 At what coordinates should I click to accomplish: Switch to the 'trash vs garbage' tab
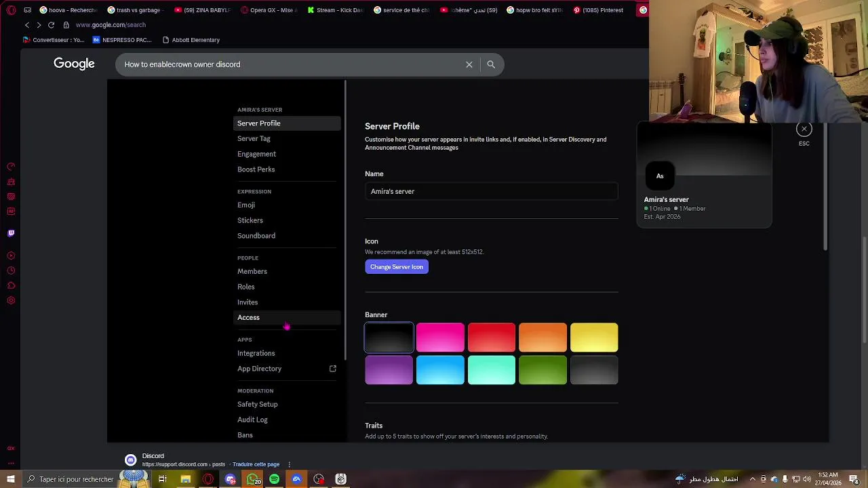134,10
